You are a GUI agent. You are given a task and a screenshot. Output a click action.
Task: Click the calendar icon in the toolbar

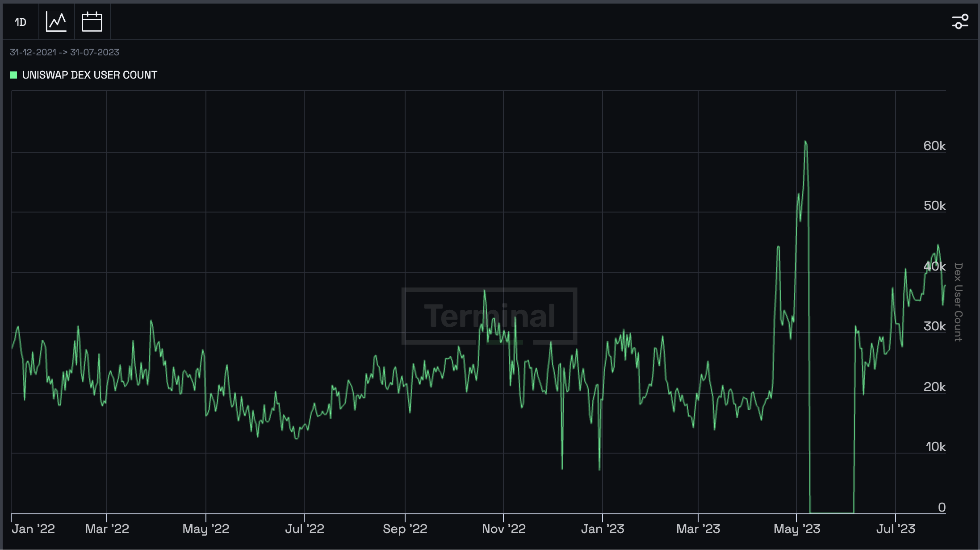click(92, 21)
